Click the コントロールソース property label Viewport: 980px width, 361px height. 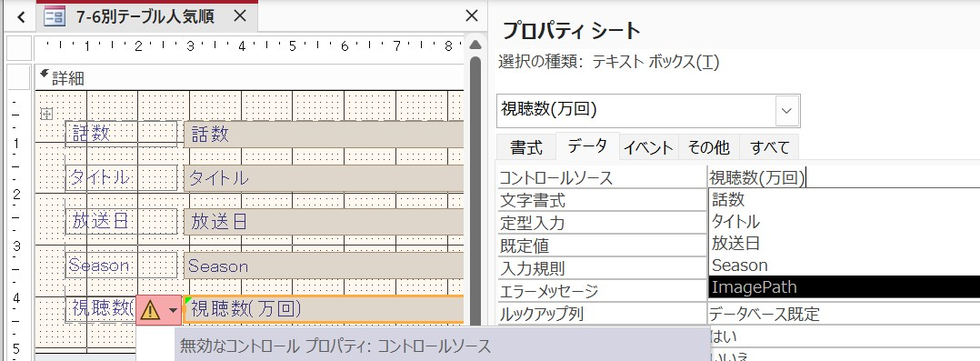pos(555,177)
